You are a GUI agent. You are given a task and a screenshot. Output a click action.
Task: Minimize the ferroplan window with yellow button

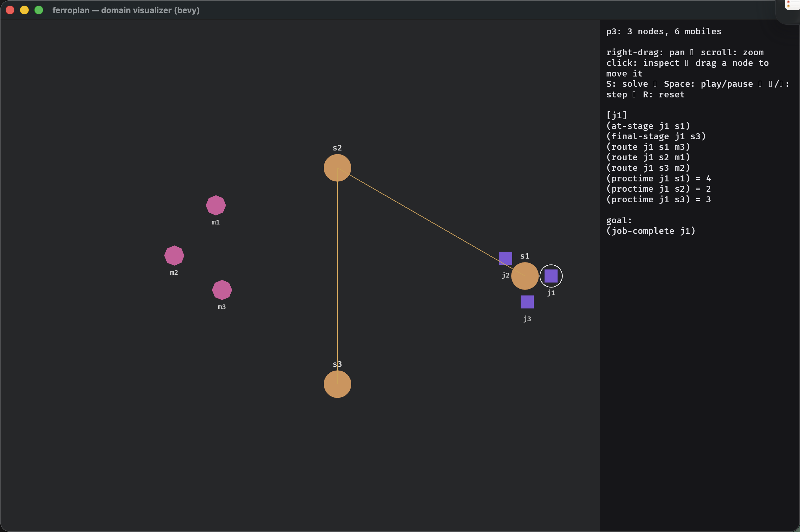[24, 10]
